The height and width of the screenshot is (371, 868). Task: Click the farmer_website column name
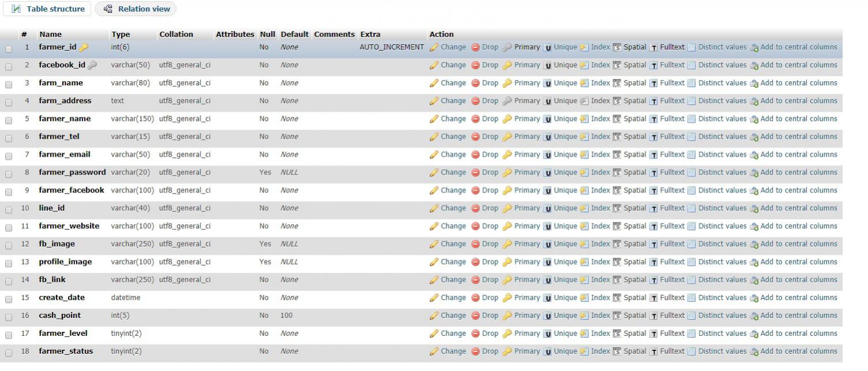pos(69,226)
